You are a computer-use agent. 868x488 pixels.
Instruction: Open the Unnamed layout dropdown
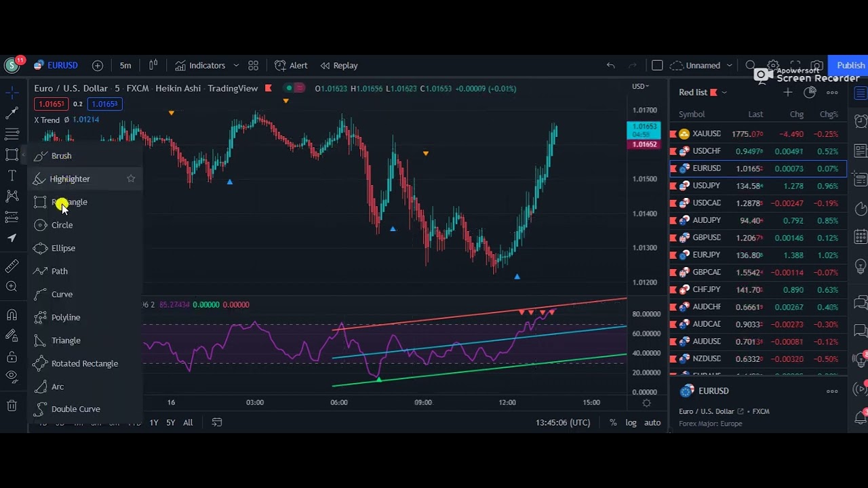(702, 66)
